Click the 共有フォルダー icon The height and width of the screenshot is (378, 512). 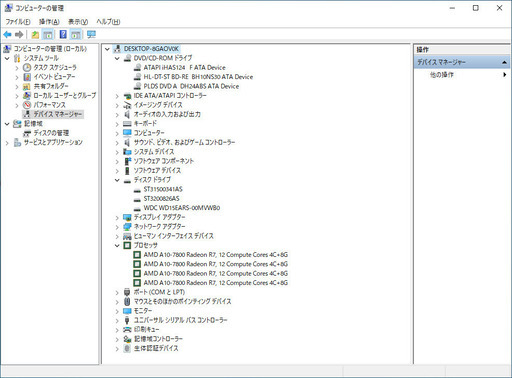point(27,86)
